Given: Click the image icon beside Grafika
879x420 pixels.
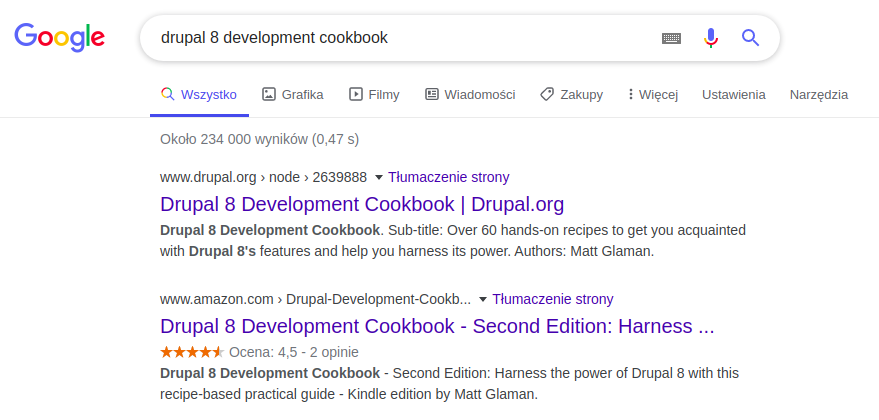Looking at the screenshot, I should tap(269, 94).
